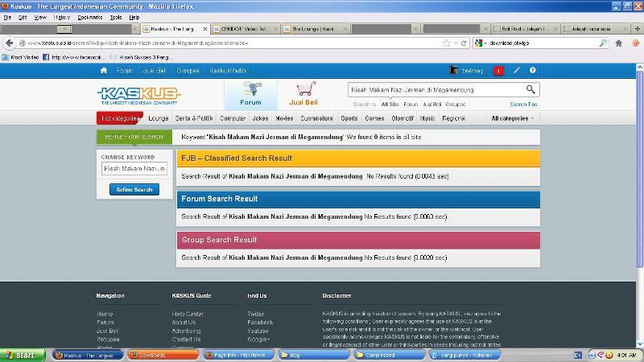Open search engine dropdown in search bar
644x362 pixels.
[481, 43]
